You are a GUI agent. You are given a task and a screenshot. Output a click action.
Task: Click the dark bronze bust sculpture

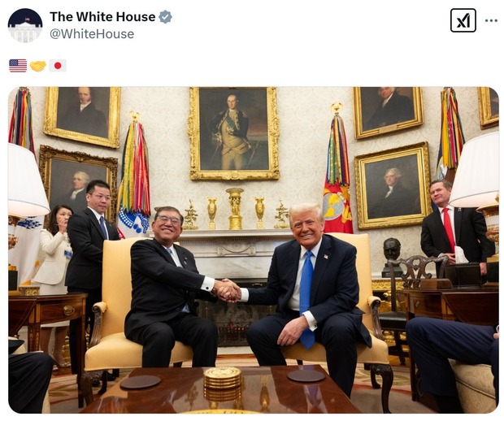click(392, 257)
